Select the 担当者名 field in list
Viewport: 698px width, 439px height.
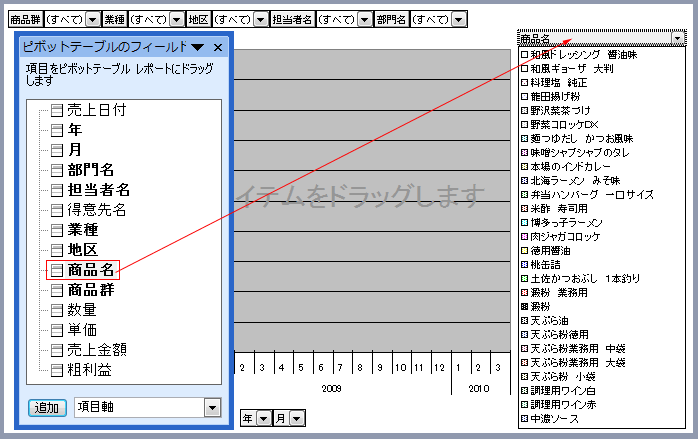(x=98, y=190)
